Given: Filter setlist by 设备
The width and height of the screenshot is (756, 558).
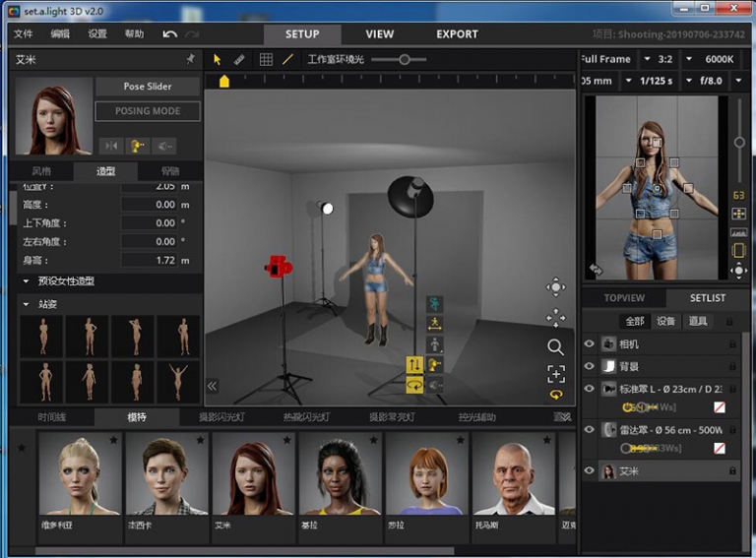Looking at the screenshot, I should [665, 321].
